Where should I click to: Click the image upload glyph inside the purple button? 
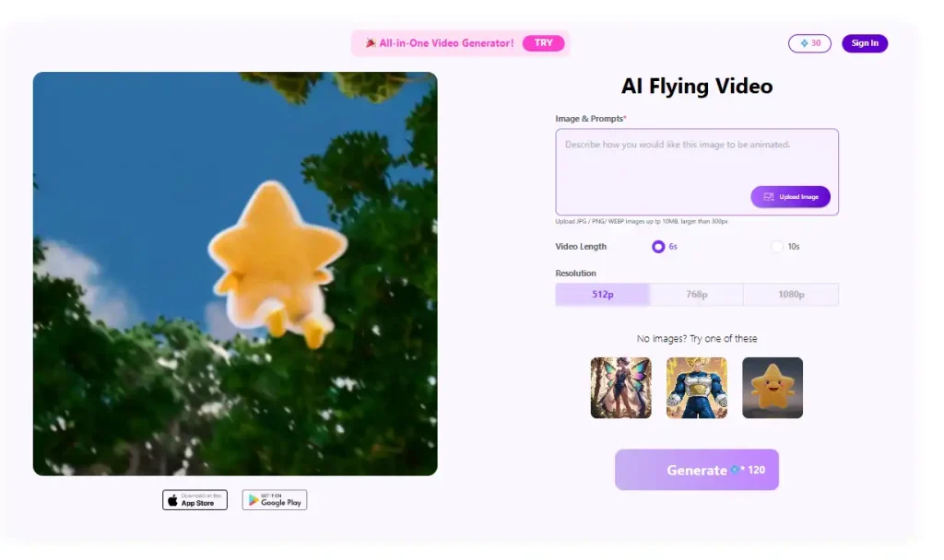pyautogui.click(x=767, y=197)
